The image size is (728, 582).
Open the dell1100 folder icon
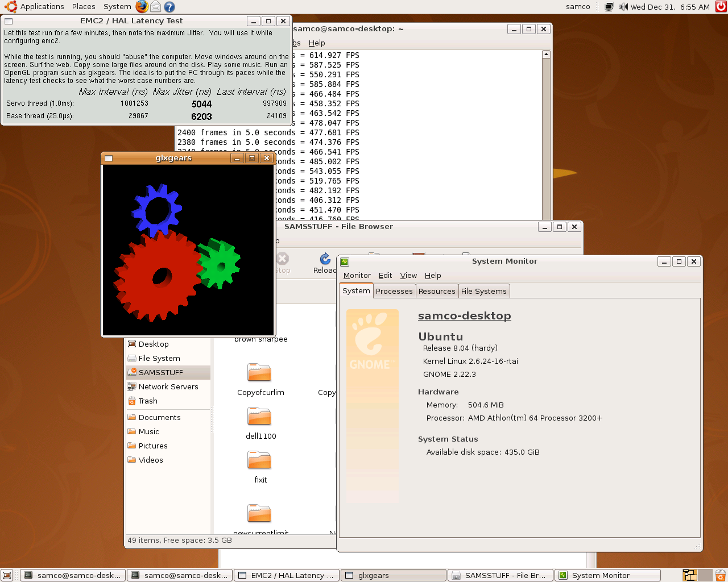(259, 417)
